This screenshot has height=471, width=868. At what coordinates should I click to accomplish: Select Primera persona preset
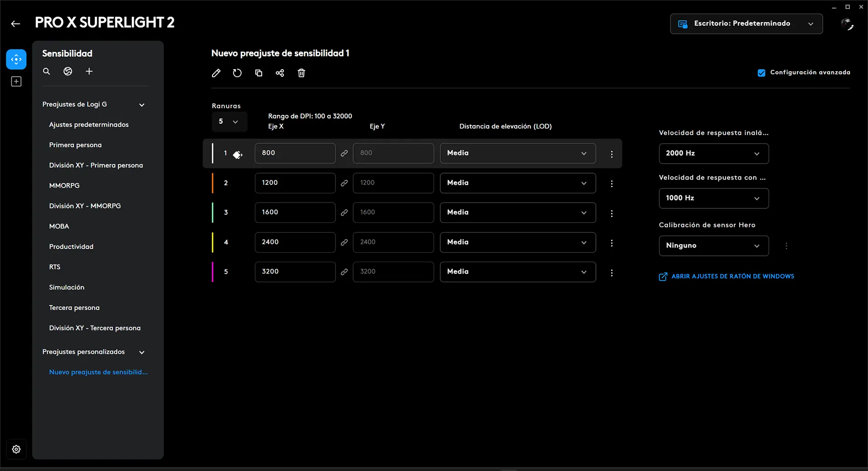point(75,145)
